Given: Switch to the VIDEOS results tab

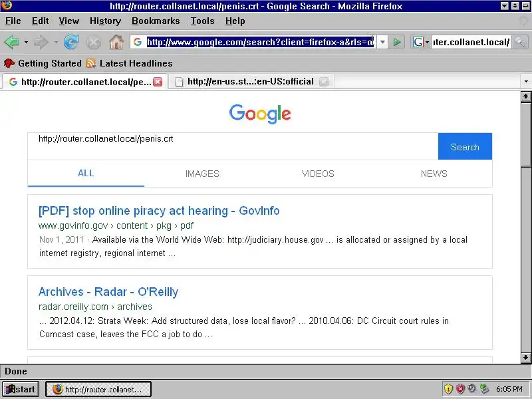Looking at the screenshot, I should tap(318, 174).
